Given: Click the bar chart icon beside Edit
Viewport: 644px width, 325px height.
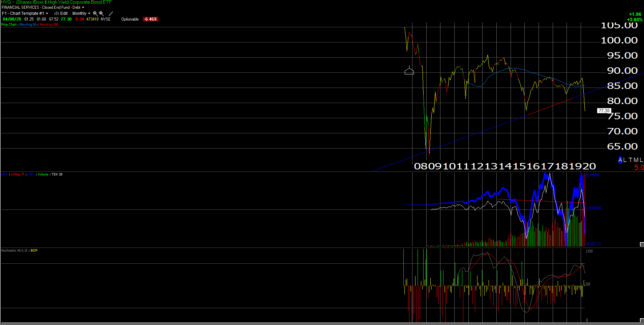Looking at the screenshot, I should 56,13.
